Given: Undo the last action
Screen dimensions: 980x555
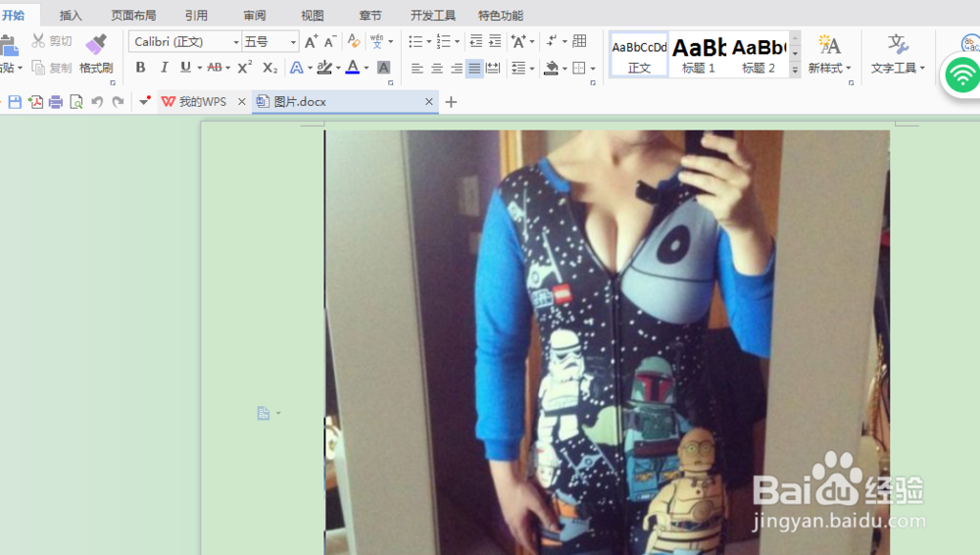Looking at the screenshot, I should click(97, 102).
